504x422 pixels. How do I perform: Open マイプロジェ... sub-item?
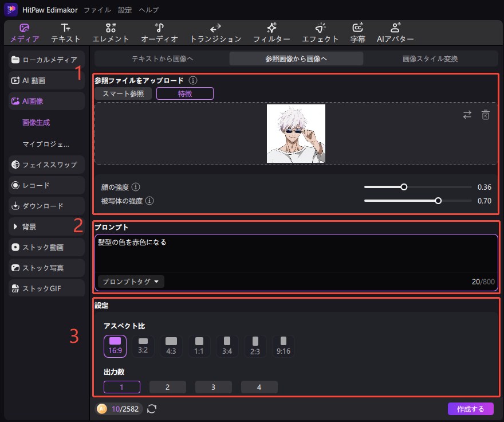(46, 144)
